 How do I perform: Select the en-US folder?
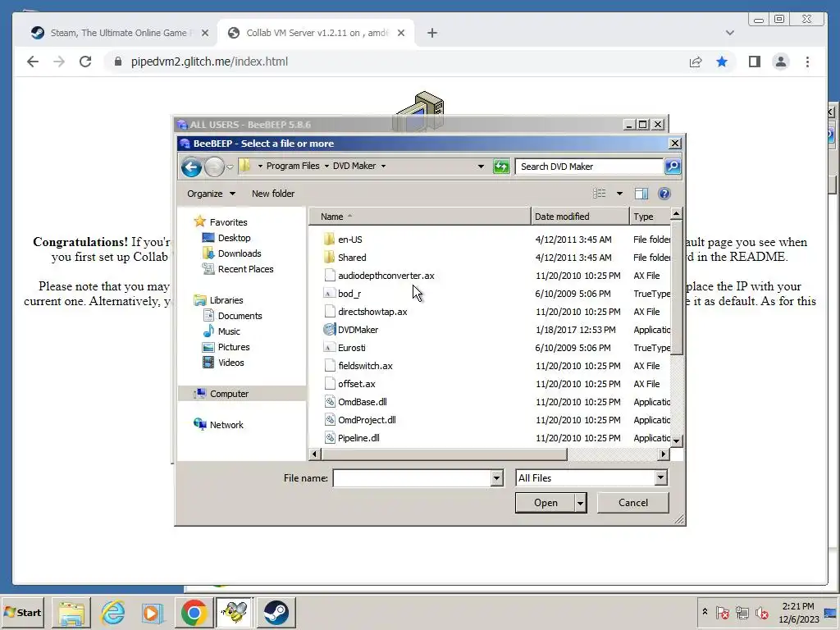pos(349,240)
